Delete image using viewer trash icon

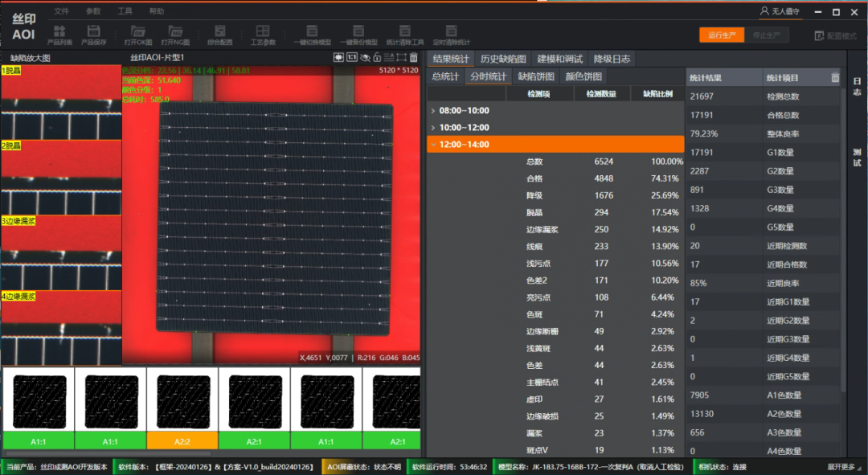414,58
